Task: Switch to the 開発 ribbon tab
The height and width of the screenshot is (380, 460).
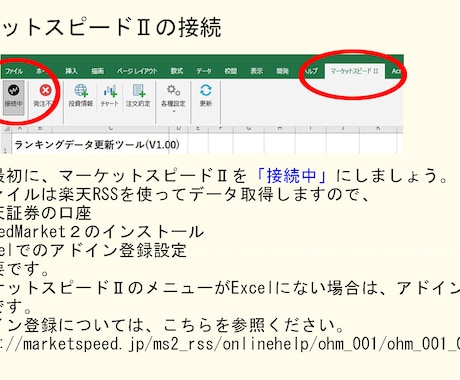Action: point(282,71)
